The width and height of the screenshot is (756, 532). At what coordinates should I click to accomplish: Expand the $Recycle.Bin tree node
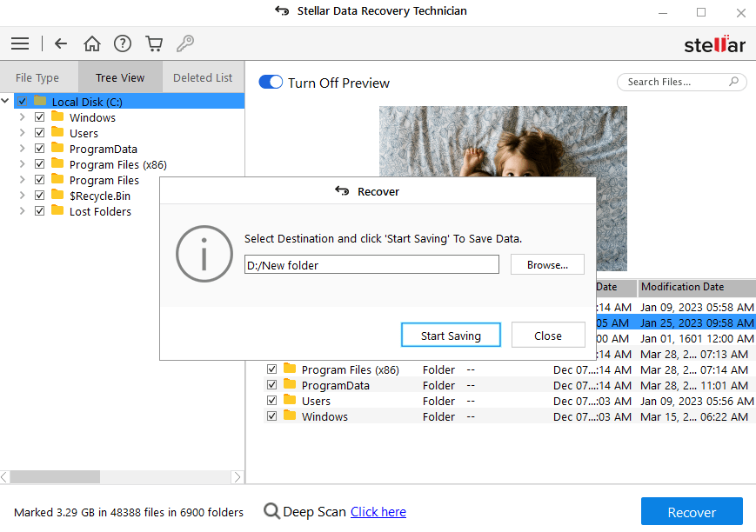[x=22, y=196]
